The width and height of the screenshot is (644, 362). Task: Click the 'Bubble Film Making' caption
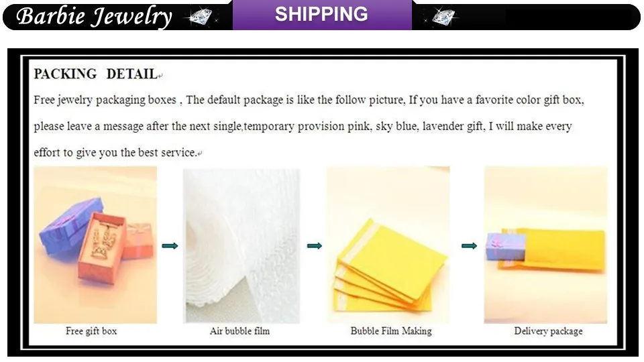point(391,331)
